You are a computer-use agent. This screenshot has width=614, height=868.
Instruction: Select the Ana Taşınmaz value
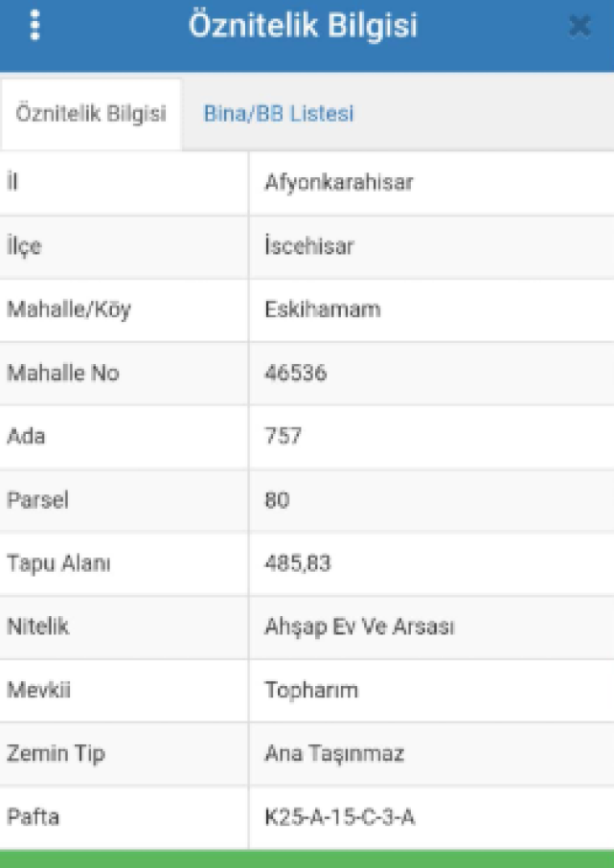[334, 754]
